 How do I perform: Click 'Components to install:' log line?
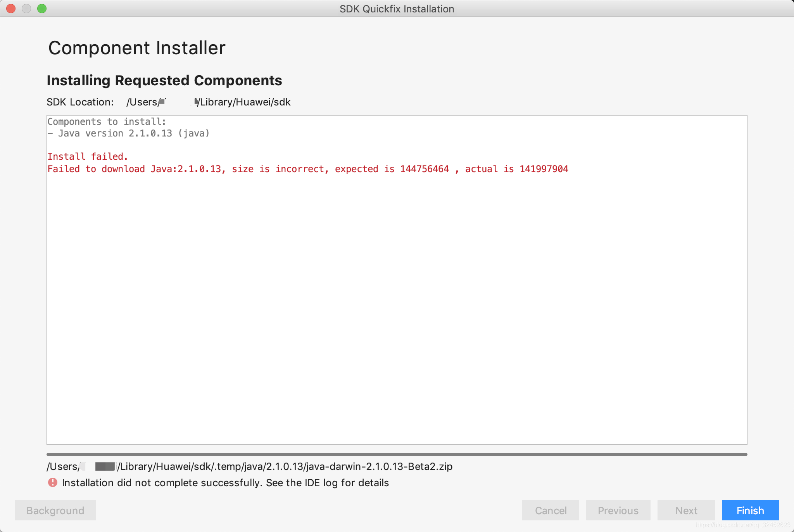point(107,122)
